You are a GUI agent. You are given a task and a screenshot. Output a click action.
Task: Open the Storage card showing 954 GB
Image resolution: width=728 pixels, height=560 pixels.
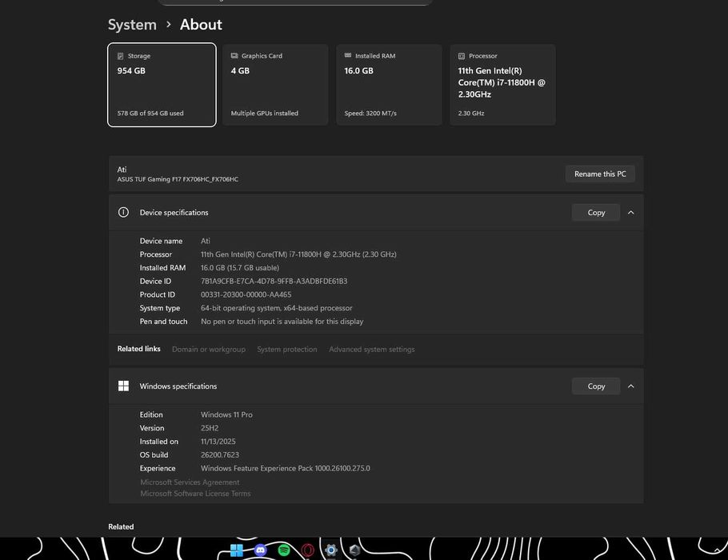(x=162, y=85)
